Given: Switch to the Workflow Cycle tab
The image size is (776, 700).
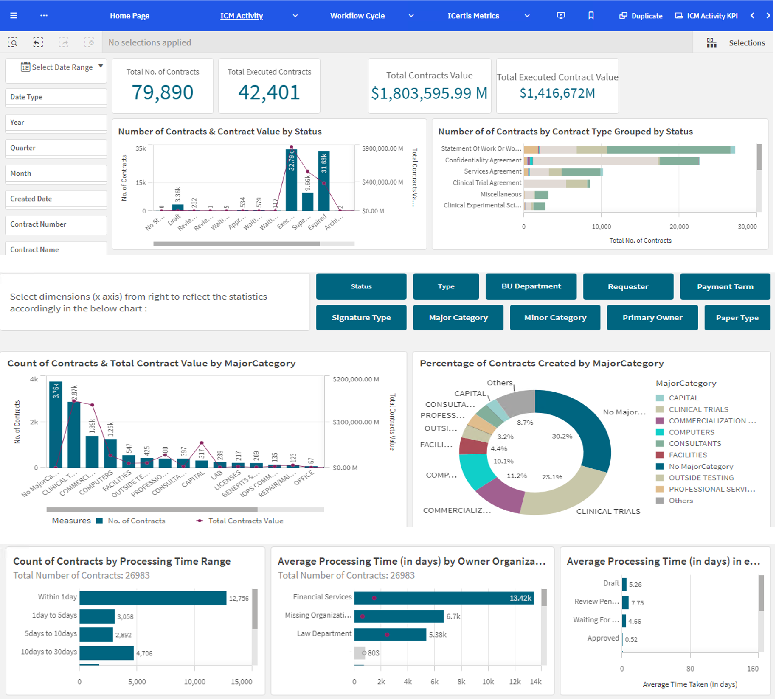Looking at the screenshot, I should coord(357,16).
